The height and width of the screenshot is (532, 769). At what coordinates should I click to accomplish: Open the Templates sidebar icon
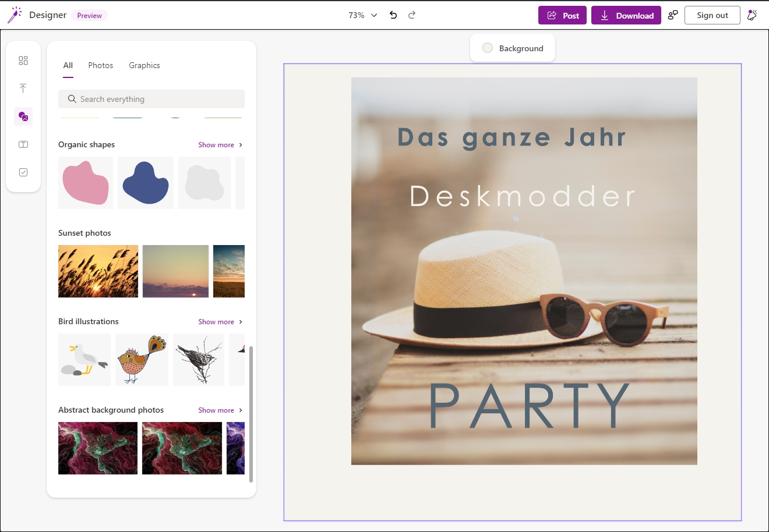click(23, 61)
